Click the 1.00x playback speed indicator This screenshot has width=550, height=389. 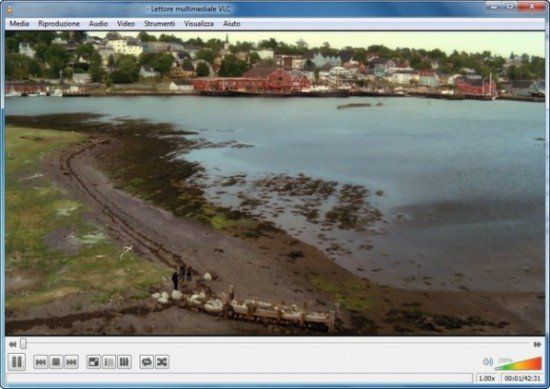487,378
